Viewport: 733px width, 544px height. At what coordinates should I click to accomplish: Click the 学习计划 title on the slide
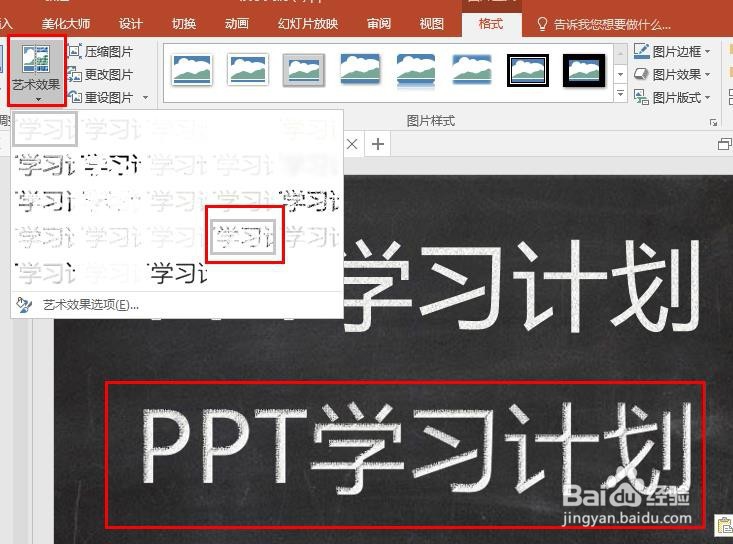pos(521,285)
